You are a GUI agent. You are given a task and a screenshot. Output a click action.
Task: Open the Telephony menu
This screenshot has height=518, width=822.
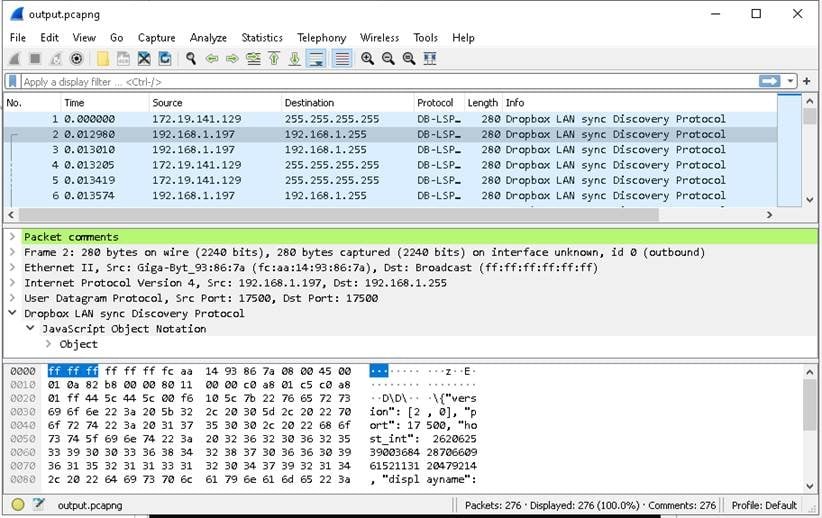[321, 38]
